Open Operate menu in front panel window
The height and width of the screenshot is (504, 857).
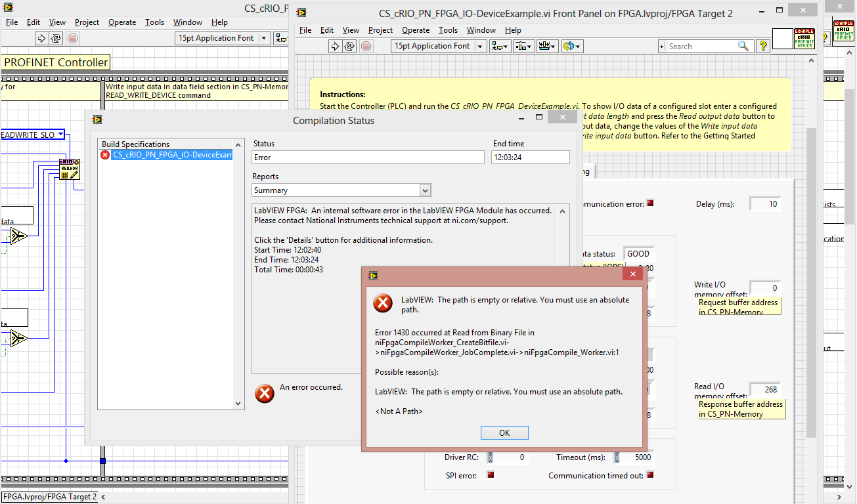415,30
